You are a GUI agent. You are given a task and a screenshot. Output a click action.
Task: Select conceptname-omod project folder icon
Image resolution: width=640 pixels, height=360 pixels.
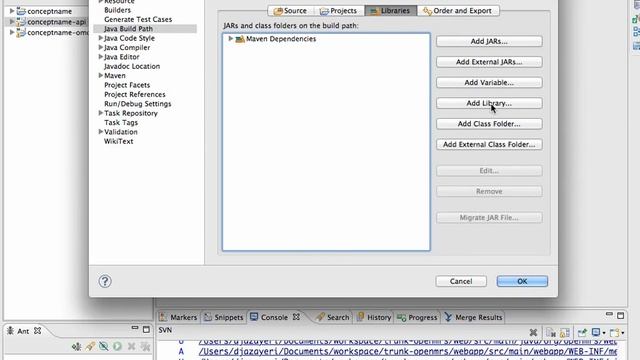pyautogui.click(x=21, y=32)
